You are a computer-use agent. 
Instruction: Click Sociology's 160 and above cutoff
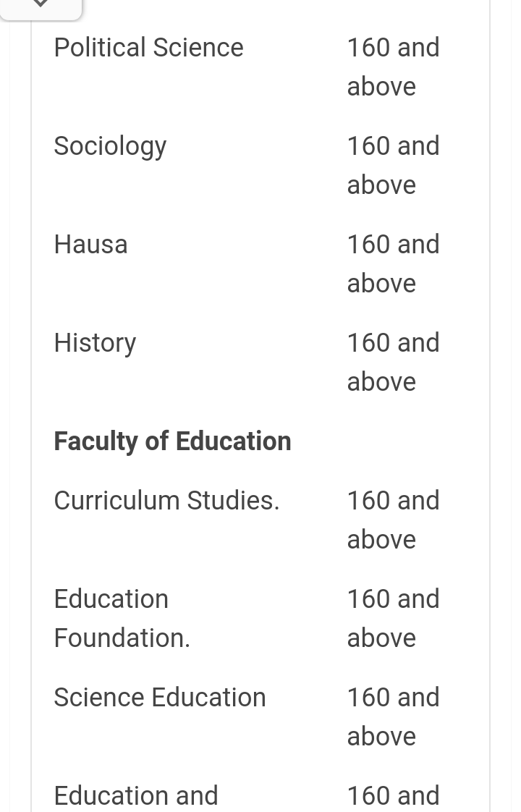tap(393, 165)
